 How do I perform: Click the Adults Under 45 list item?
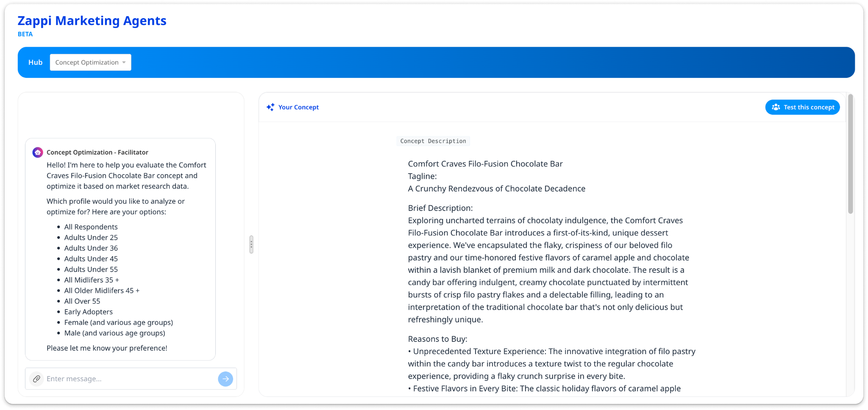[x=91, y=259]
